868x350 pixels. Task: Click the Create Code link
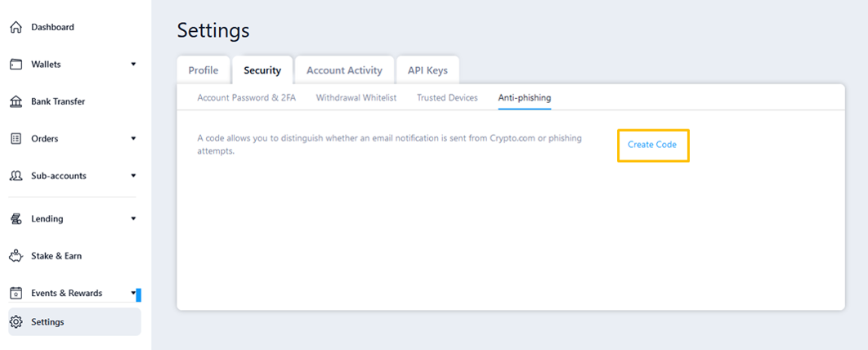tap(652, 145)
